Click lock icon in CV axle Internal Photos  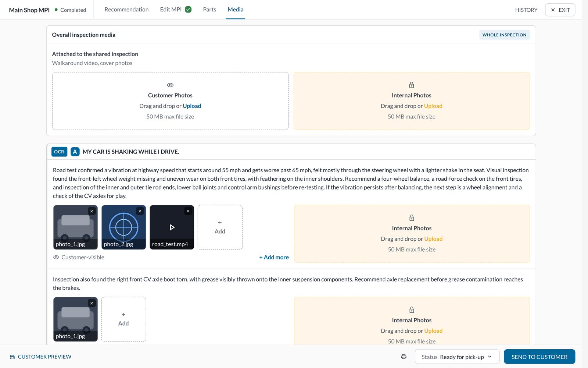click(412, 310)
